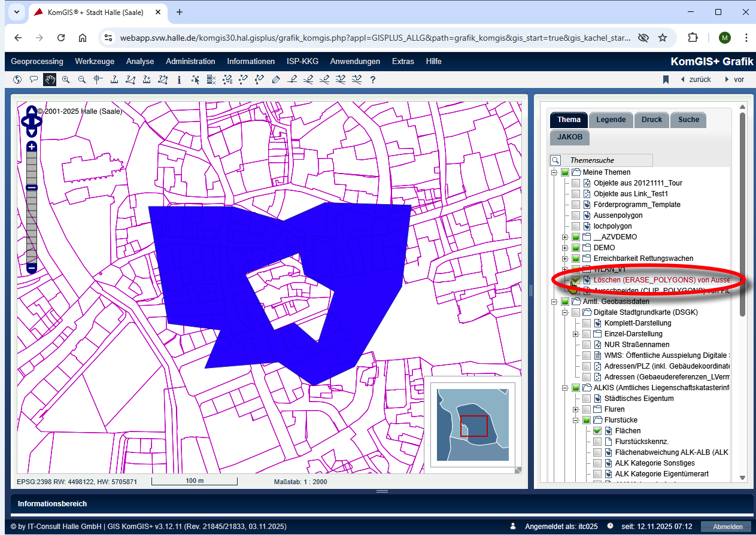The width and height of the screenshot is (756, 535).
Task: Enable the Aussenpolygon layer checkbox
Action: (576, 215)
